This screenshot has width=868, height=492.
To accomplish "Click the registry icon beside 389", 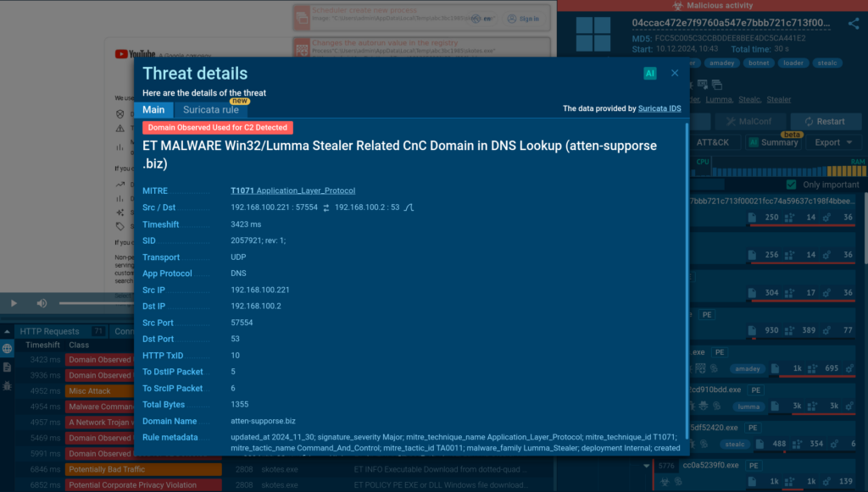I will tap(789, 330).
